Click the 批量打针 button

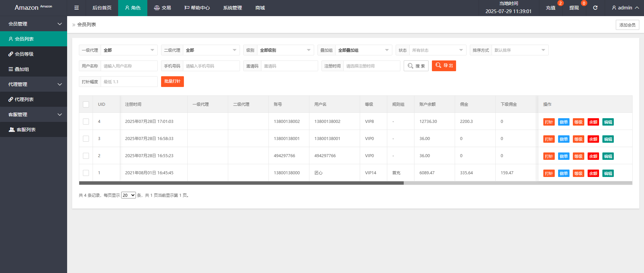coord(172,82)
